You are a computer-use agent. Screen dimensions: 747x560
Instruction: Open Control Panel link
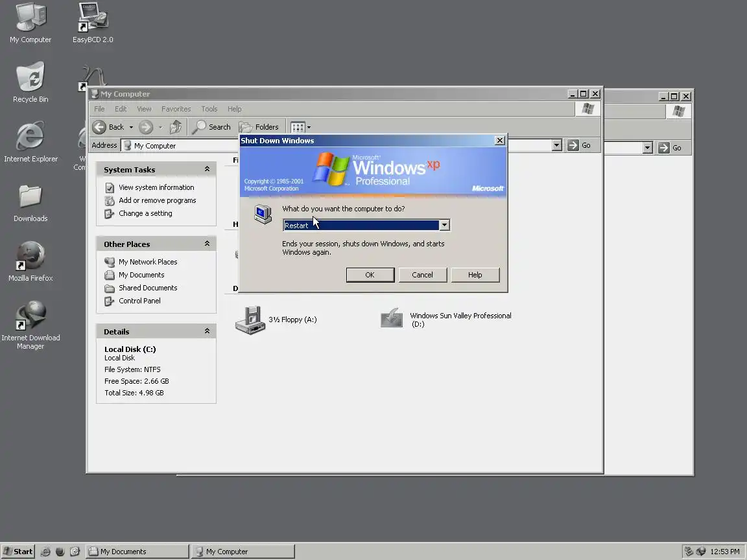[139, 301]
